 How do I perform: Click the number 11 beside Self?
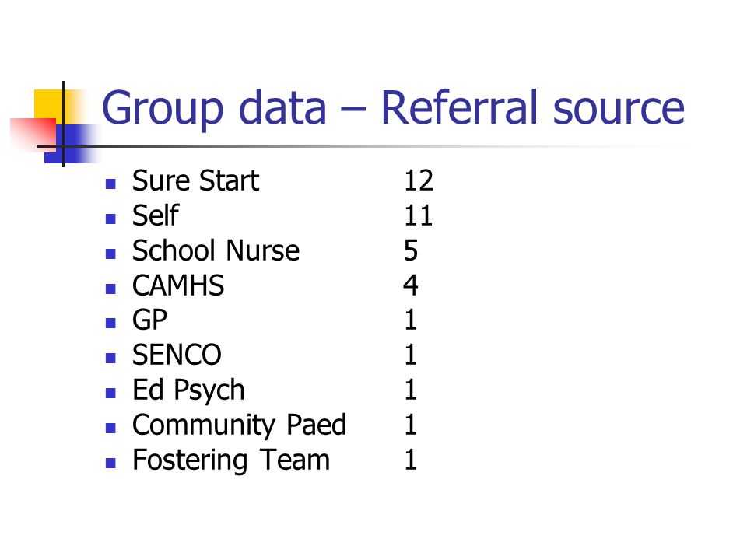pos(419,215)
